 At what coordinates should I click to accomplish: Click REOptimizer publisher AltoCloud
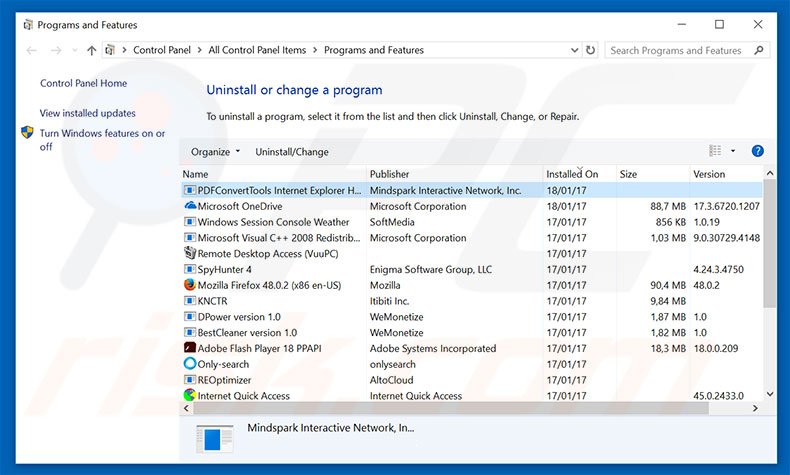tap(391, 380)
